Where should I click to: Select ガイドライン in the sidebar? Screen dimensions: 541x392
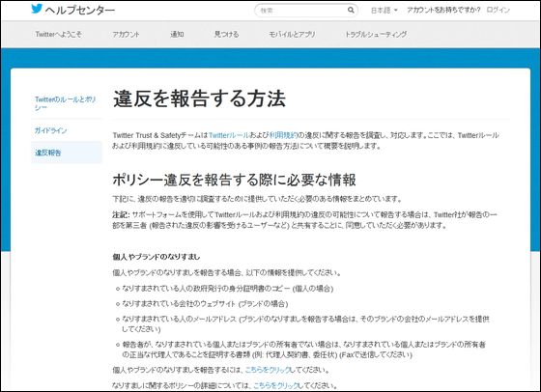click(x=50, y=130)
